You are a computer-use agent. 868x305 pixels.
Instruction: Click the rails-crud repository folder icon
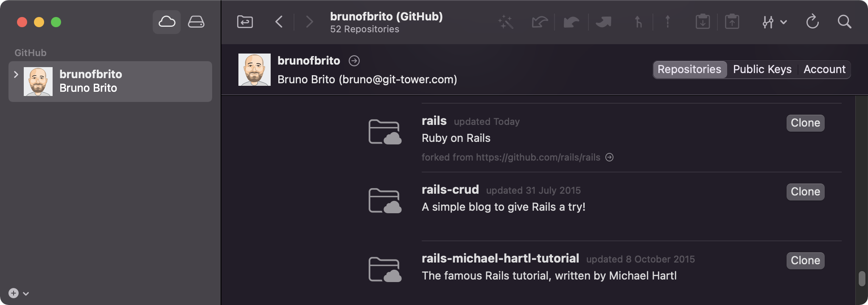[385, 201]
